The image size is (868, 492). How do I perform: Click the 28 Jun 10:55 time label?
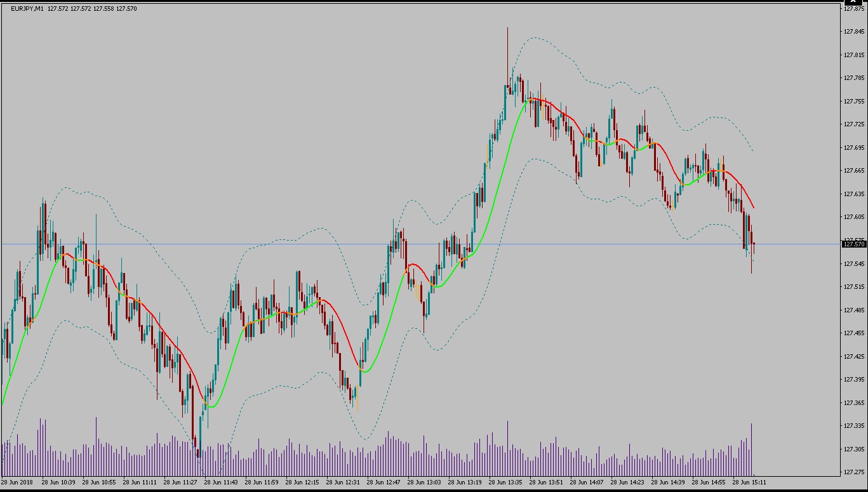99,482
